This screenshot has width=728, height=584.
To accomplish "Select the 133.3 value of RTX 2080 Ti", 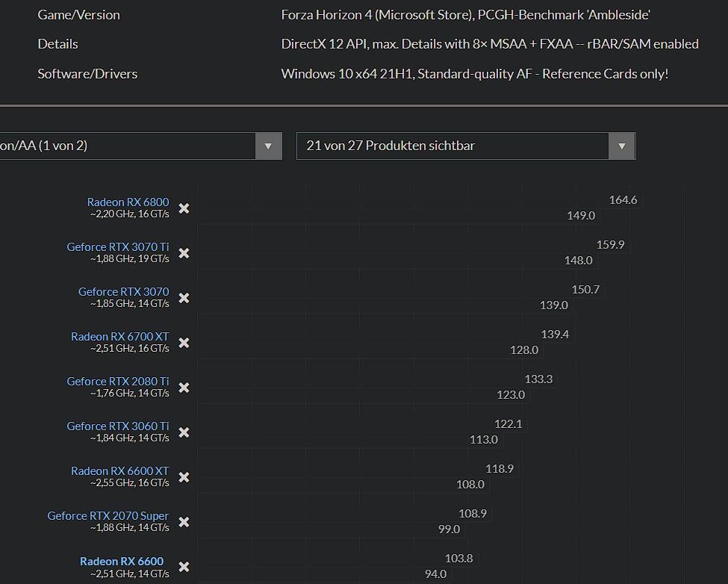I will pos(538,379).
